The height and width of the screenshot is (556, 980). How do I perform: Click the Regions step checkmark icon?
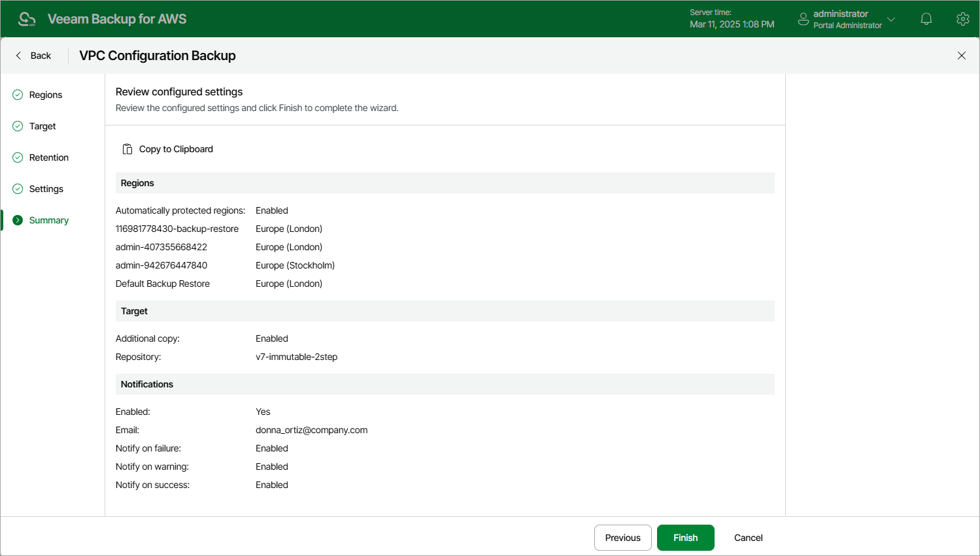[x=18, y=95]
